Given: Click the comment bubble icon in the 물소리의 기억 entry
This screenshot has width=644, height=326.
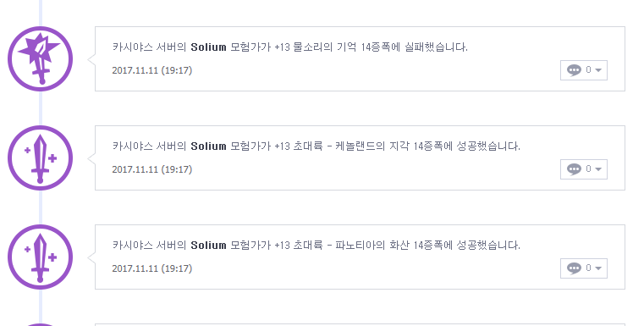Looking at the screenshot, I should pyautogui.click(x=574, y=70).
